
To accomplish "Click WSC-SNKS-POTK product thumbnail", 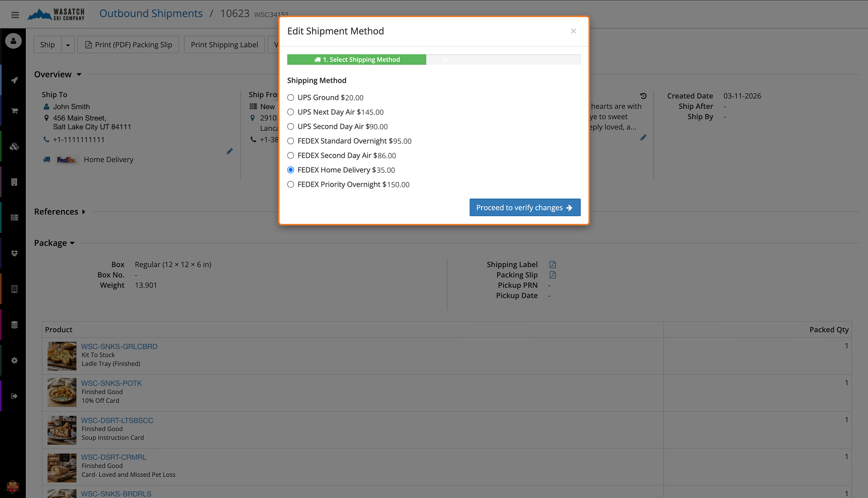I will coord(62,393).
